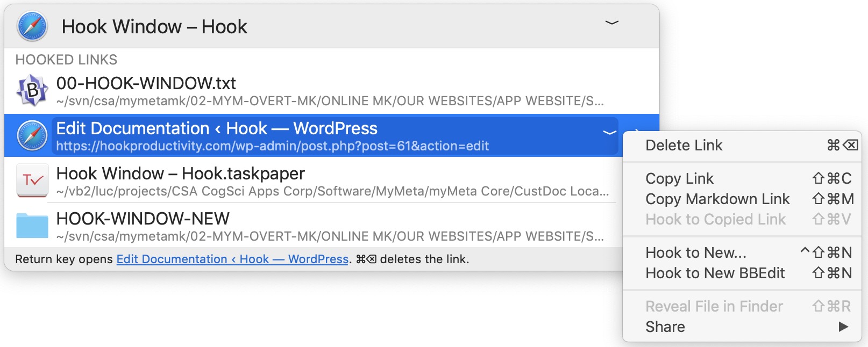Click Safari icon of Edit Documentation row
Screen dimensions: 868x347
32,135
